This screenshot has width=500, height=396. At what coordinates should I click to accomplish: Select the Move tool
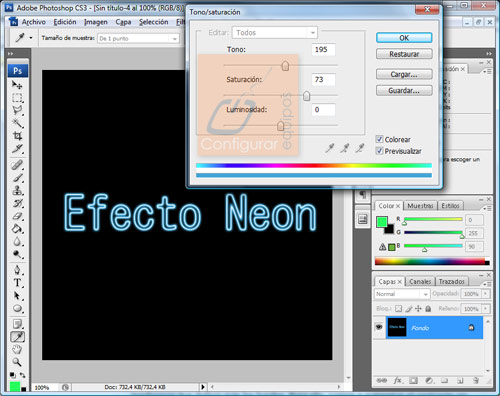pos(17,85)
